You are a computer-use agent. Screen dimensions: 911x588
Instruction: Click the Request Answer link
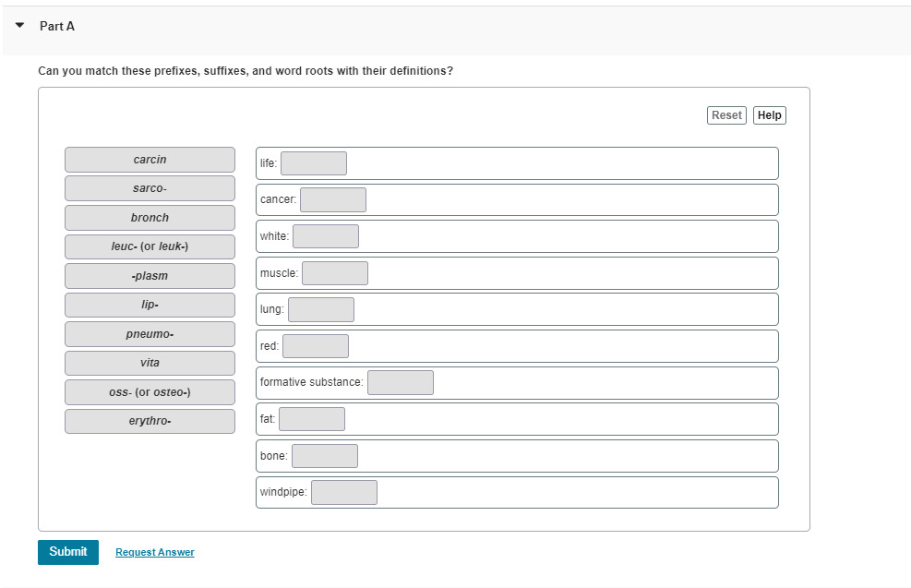154,551
